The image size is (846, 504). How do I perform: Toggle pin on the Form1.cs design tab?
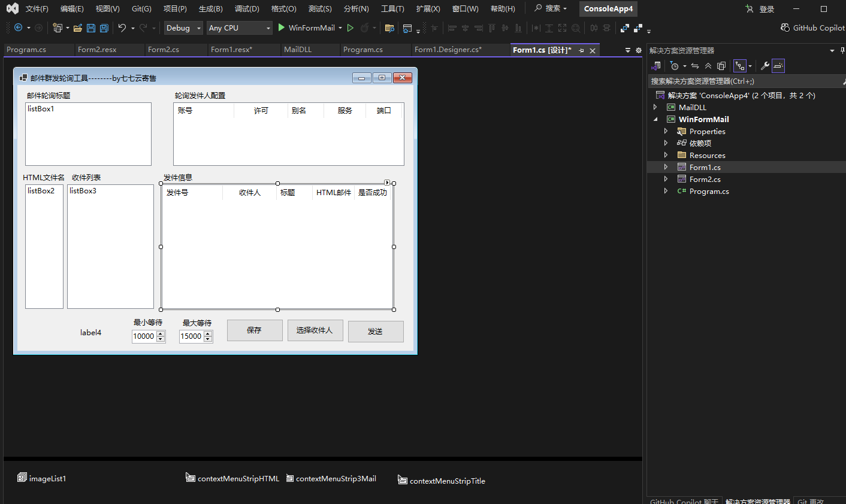581,51
